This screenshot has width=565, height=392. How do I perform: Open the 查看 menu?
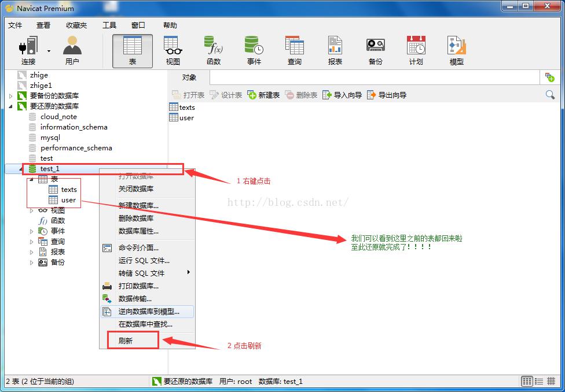(43, 25)
